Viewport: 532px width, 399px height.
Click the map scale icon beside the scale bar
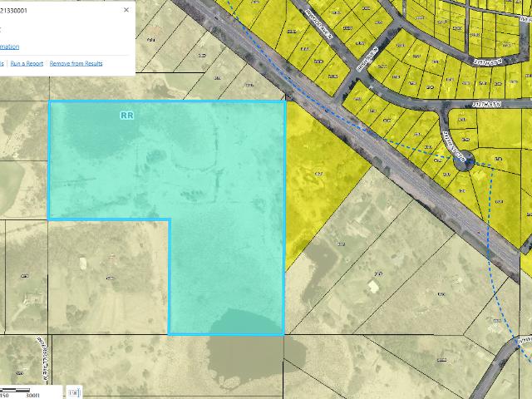74,392
